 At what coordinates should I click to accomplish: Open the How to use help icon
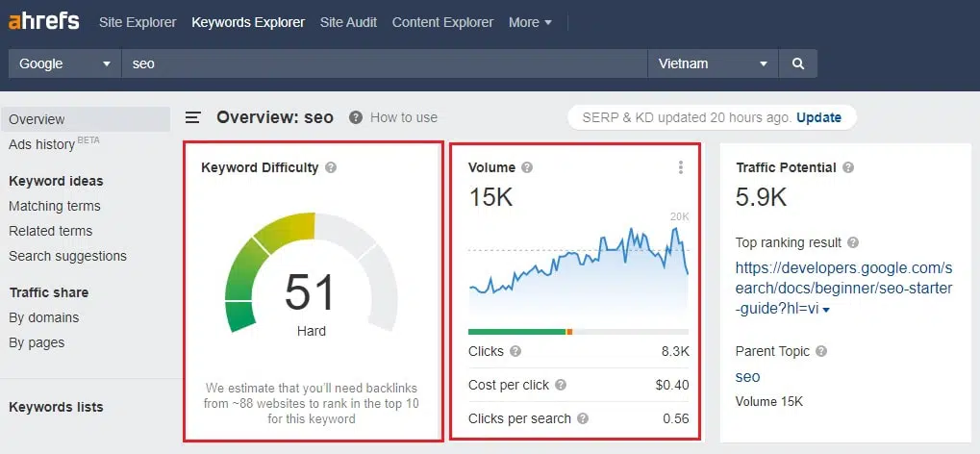click(x=356, y=117)
